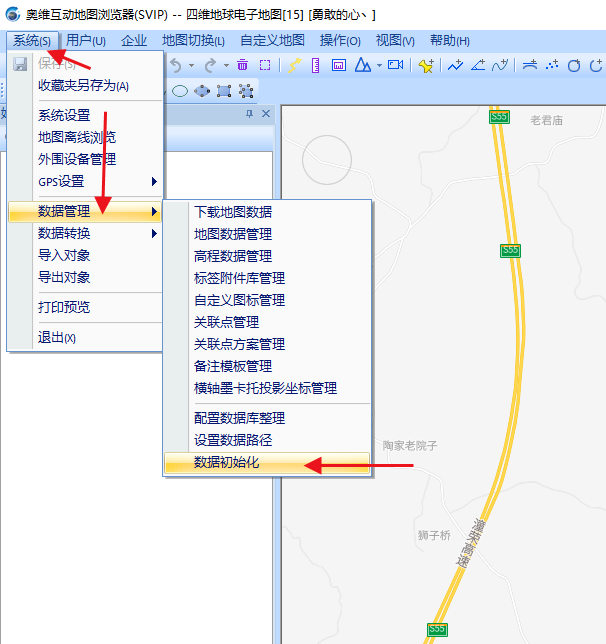Screen dimensions: 606x644
Task: Expand the 数据管理 submenu
Action: [85, 212]
